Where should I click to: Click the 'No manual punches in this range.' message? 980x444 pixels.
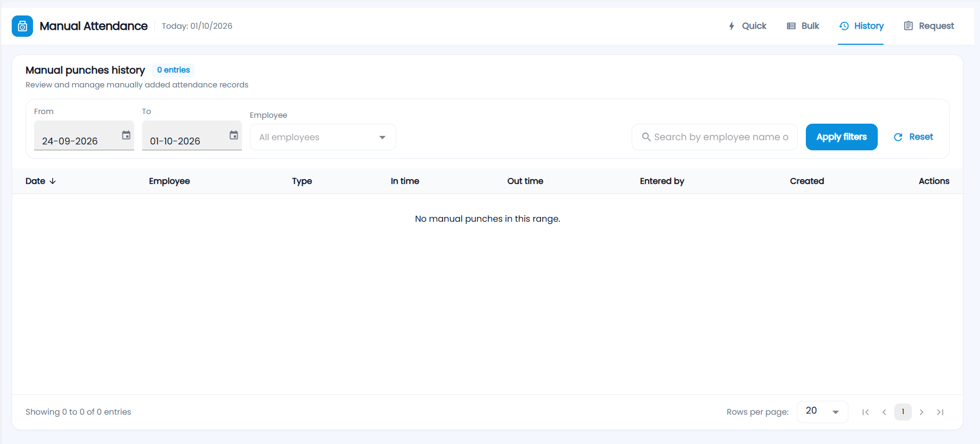tap(488, 219)
